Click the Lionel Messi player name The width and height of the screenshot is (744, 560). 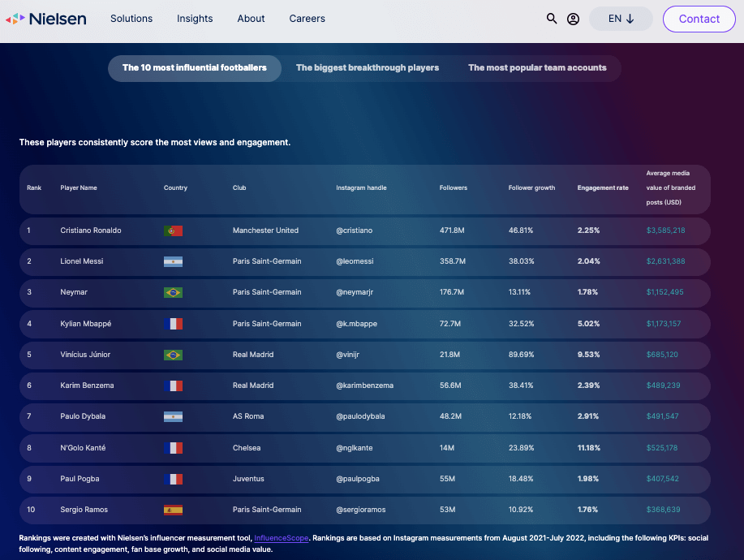pyautogui.click(x=82, y=261)
